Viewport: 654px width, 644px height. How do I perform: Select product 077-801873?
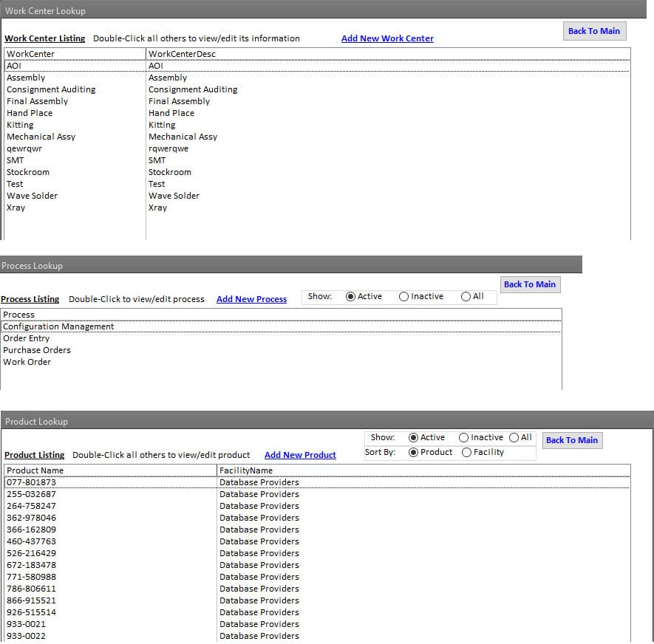tap(317, 482)
